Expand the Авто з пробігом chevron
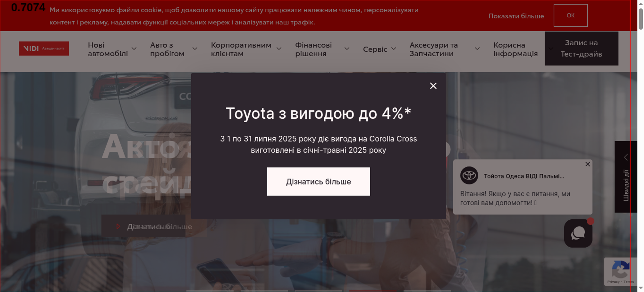 coord(195,49)
